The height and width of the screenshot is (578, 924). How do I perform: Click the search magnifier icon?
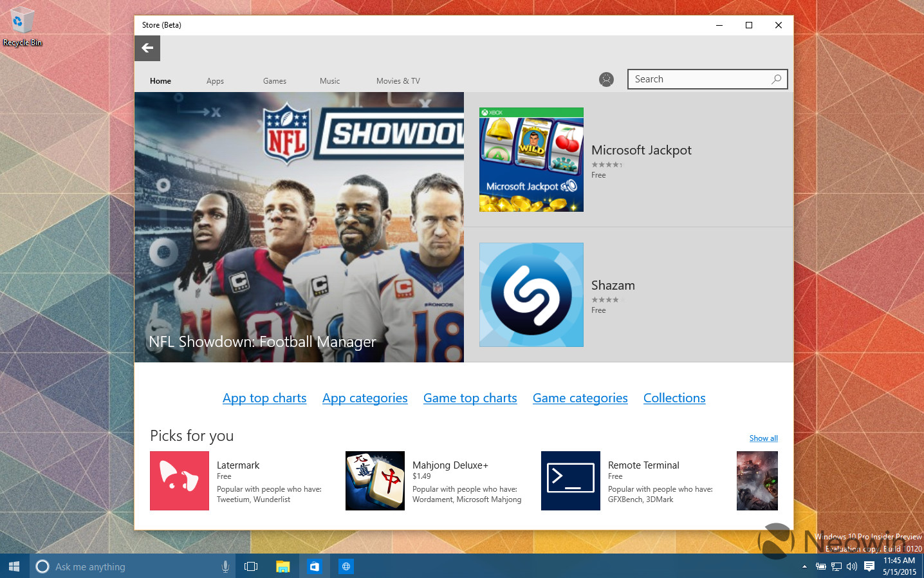coord(777,79)
